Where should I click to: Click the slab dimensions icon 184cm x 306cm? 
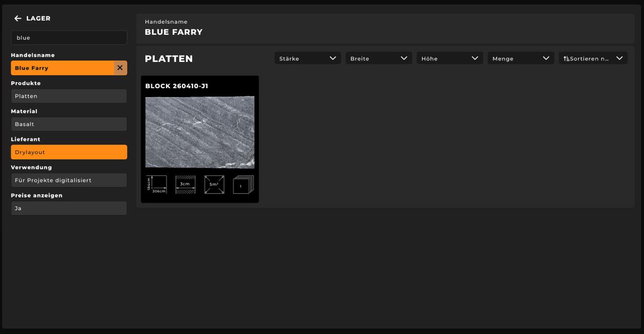coord(156,185)
